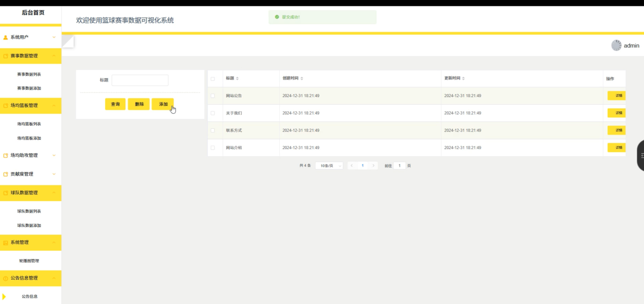Click the 系统管理 menu icon
This screenshot has width=644, height=304.
pyautogui.click(x=6, y=243)
